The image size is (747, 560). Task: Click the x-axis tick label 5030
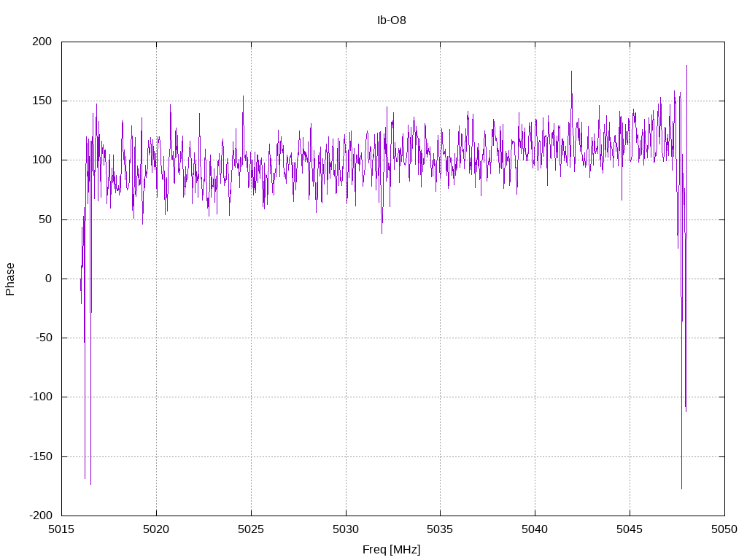click(346, 529)
